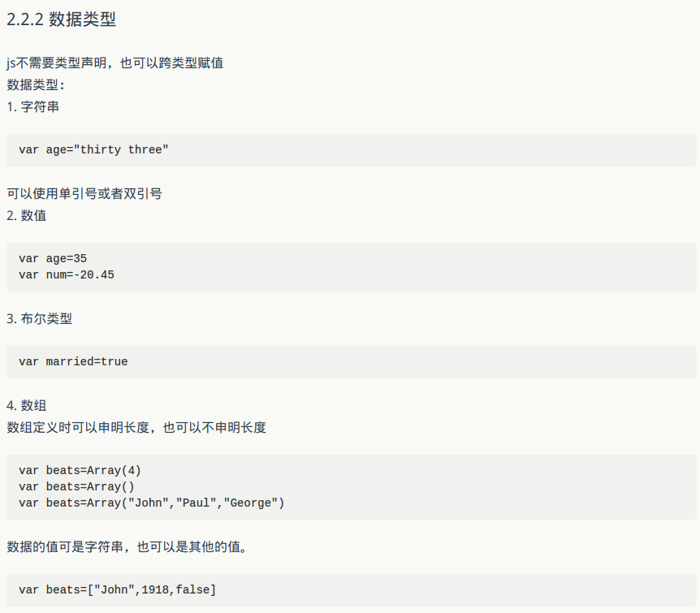Click the list item "2. 数值"
Viewport: 700px width, 613px height.
pos(26,216)
